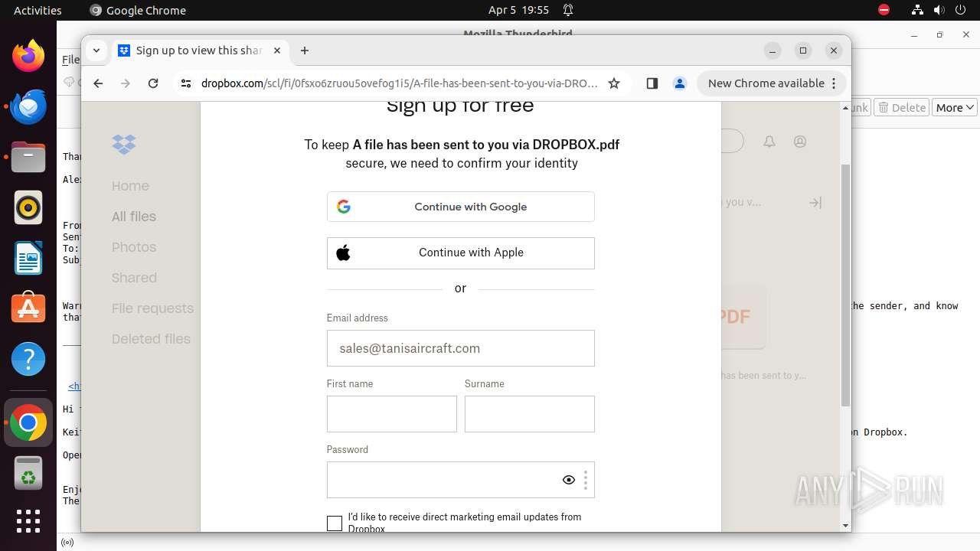Open the Help dock icon

pos(28,359)
